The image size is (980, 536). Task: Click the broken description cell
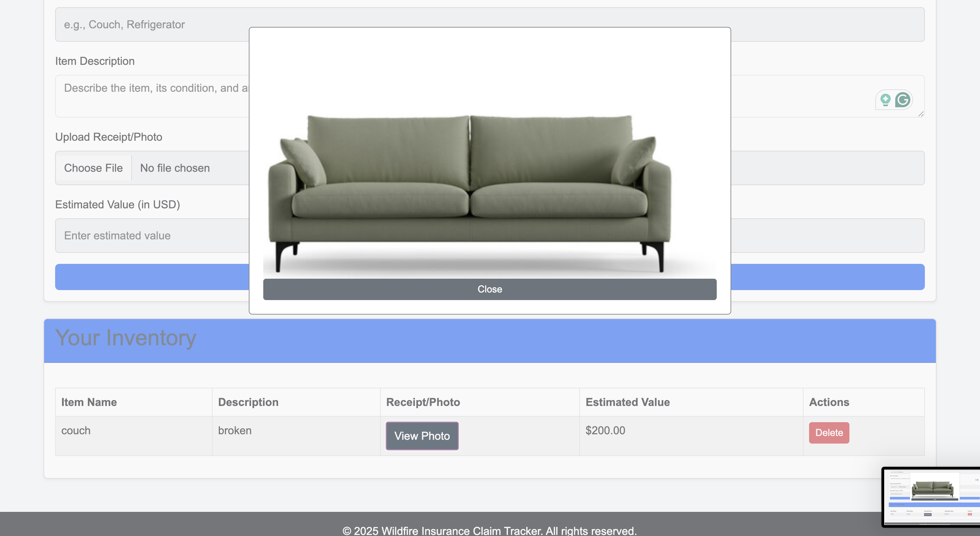tap(235, 430)
